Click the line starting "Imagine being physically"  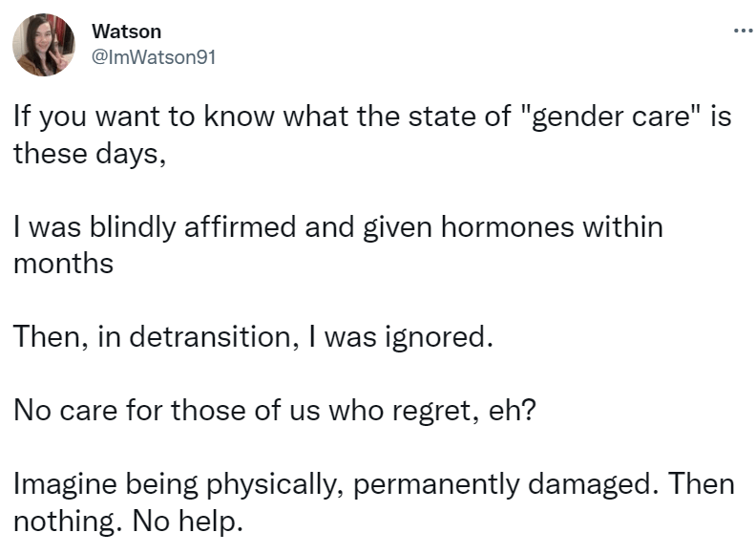click(x=374, y=484)
